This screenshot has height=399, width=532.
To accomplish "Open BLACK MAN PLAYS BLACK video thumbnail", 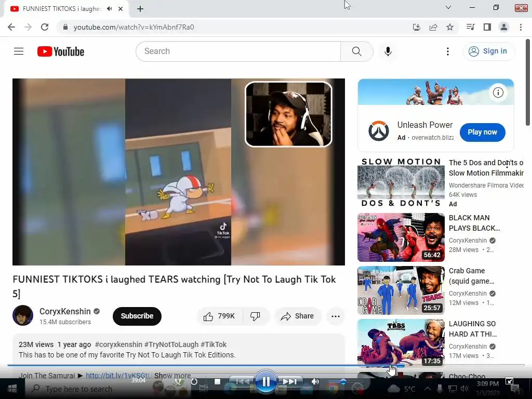I will (x=401, y=237).
